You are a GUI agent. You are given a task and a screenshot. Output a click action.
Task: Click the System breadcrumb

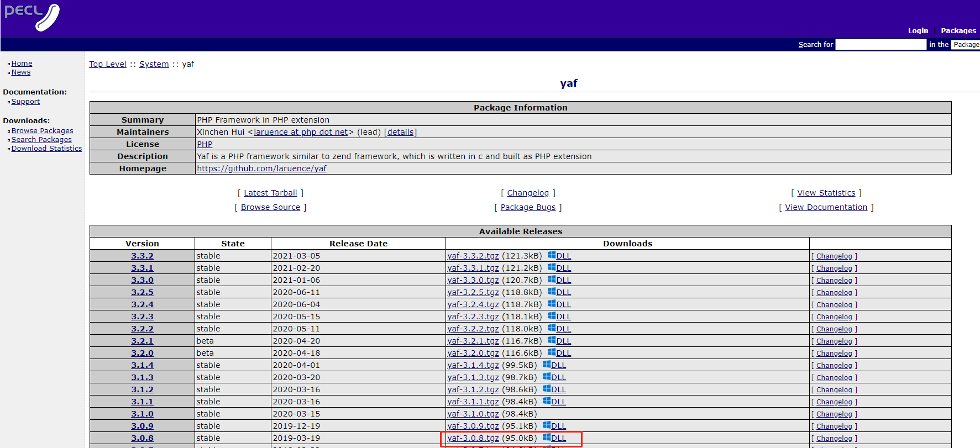[x=154, y=64]
